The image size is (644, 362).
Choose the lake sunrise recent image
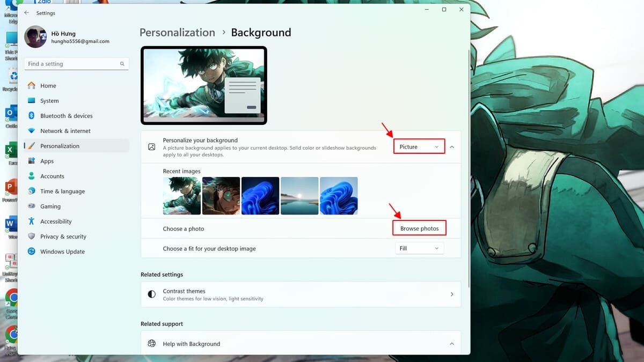tap(299, 196)
